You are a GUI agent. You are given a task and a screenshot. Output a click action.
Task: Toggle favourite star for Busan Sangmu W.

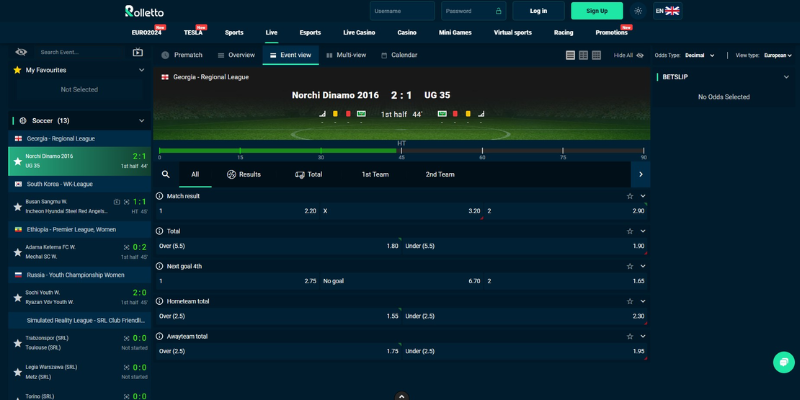click(x=17, y=207)
